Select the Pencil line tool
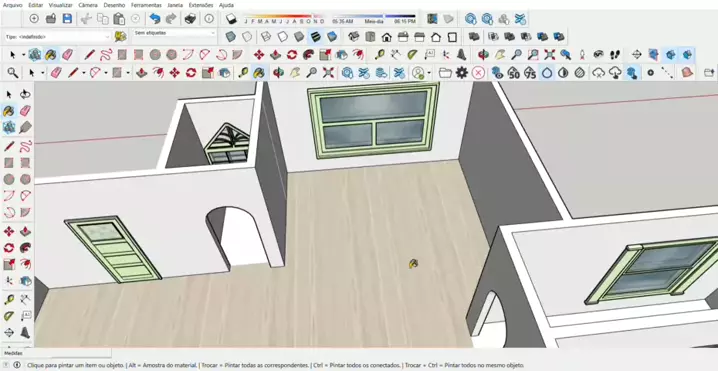 pyautogui.click(x=90, y=55)
